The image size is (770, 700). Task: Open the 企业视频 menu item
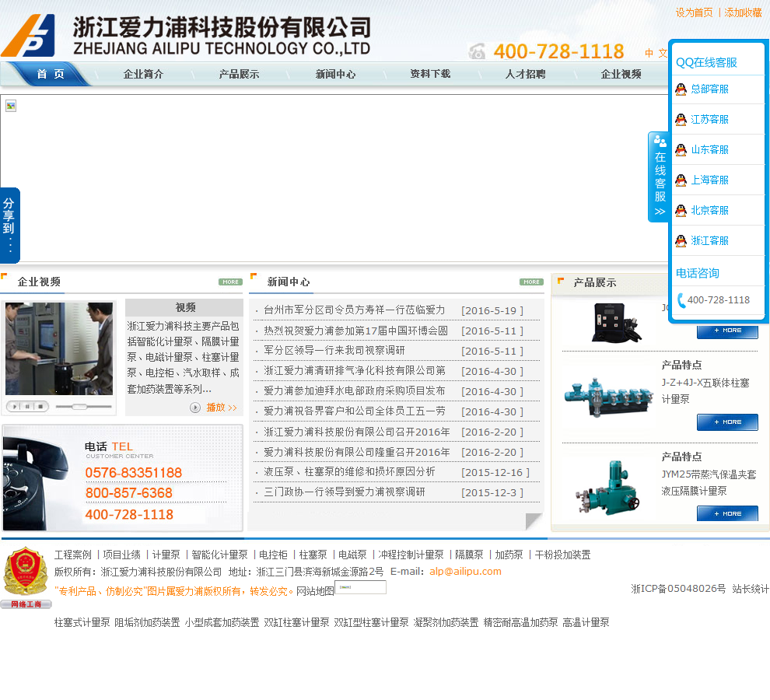coord(621,74)
